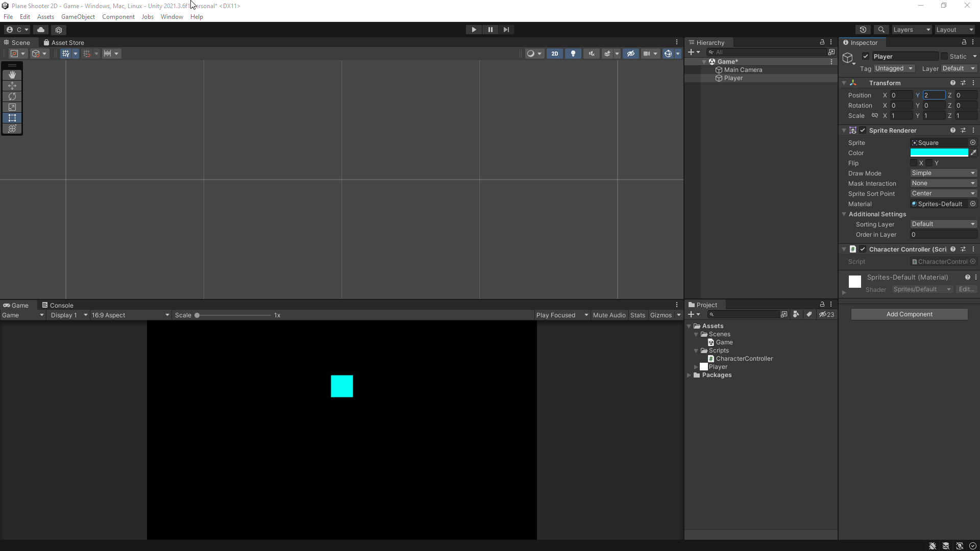Open the GameObject menu

(x=78, y=16)
